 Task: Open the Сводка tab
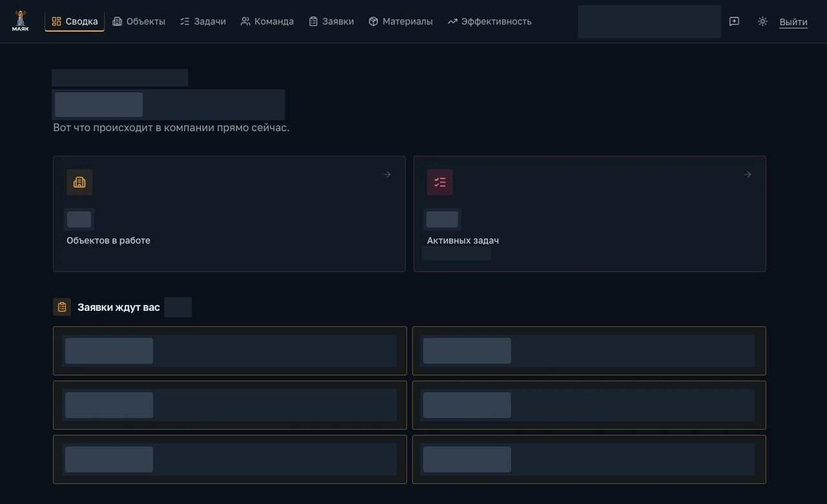click(x=74, y=21)
